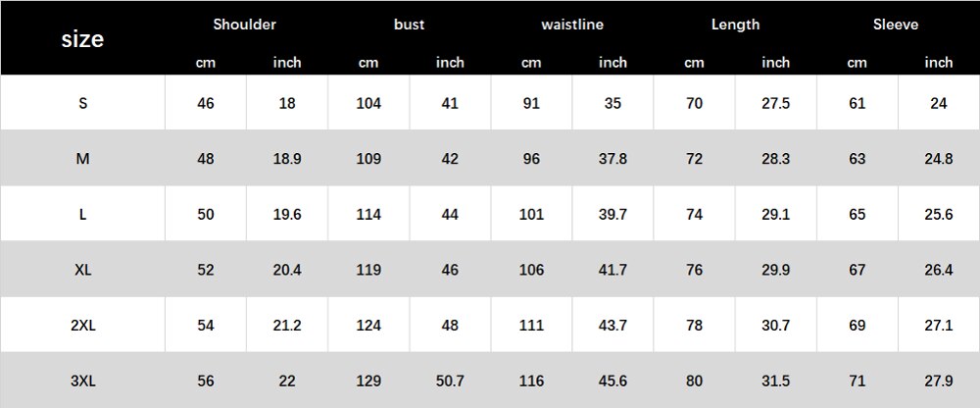Select the 3XL waistline value 45.6 inch
Image resolution: width=980 pixels, height=408 pixels.
613,382
